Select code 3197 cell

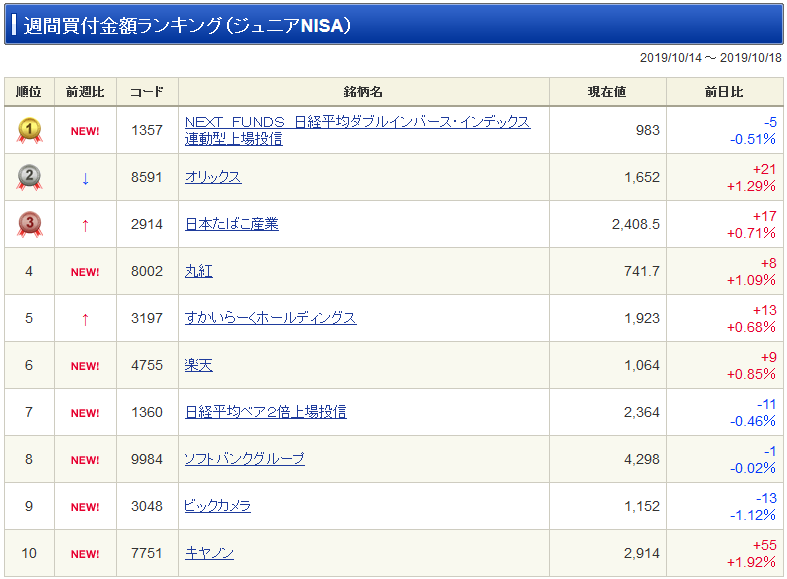pos(147,319)
